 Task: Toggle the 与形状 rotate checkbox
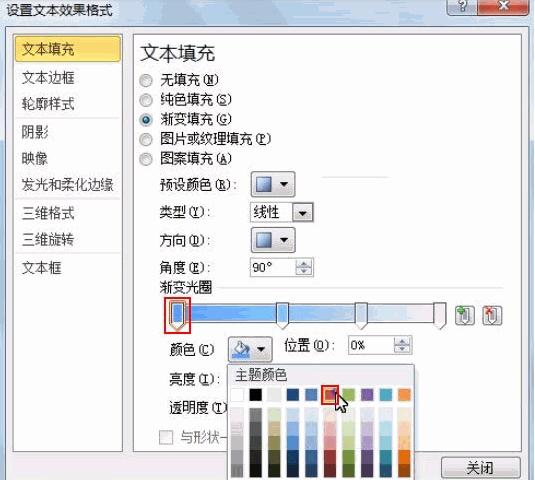(x=166, y=437)
